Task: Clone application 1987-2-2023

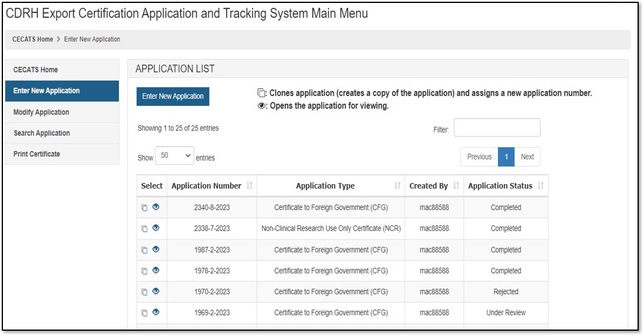Action: tap(145, 250)
